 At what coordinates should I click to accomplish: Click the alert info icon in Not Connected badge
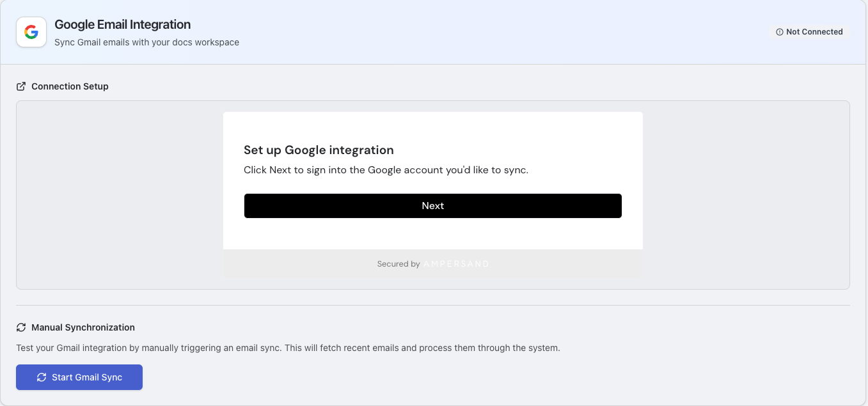(780, 31)
